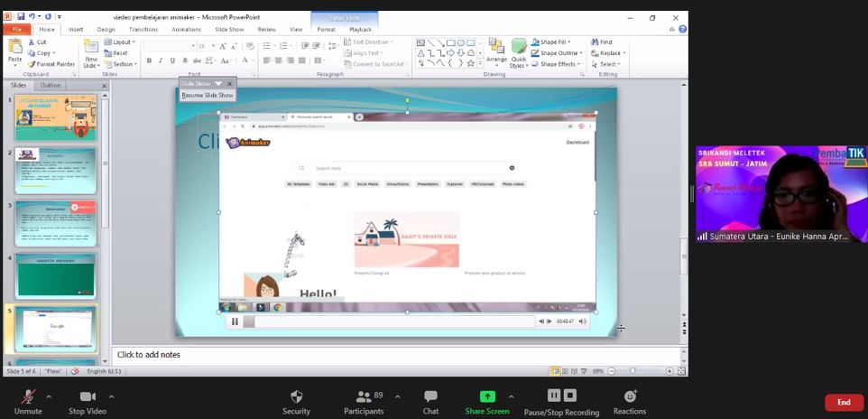Switch to Slide Sorter view in status bar
The image size is (868, 419).
coord(565,371)
